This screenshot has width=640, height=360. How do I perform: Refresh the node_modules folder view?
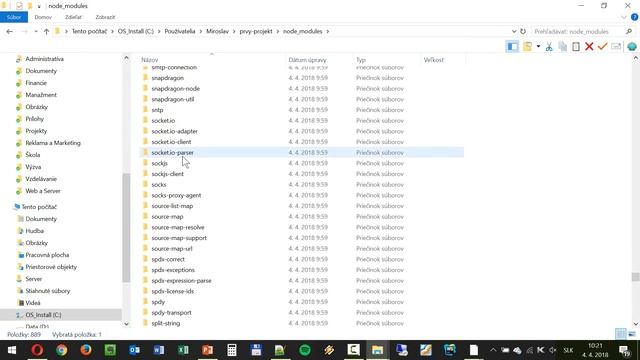tap(523, 31)
